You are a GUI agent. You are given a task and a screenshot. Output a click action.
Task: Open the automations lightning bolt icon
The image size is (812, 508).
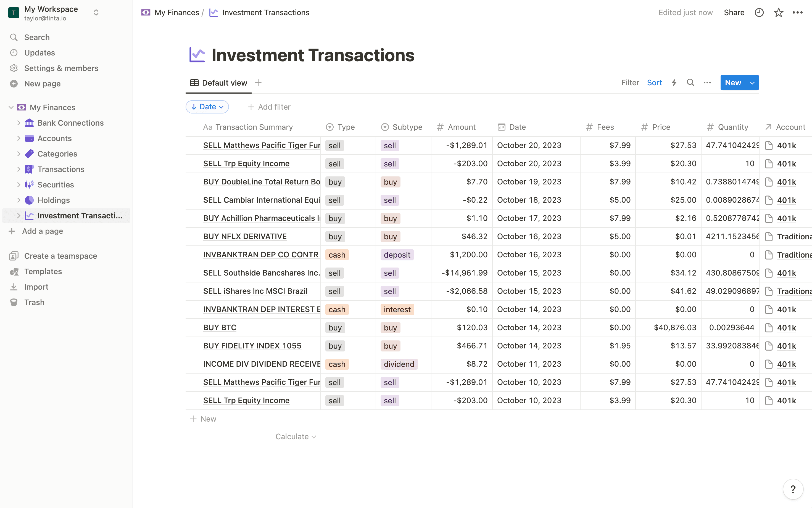(x=674, y=82)
